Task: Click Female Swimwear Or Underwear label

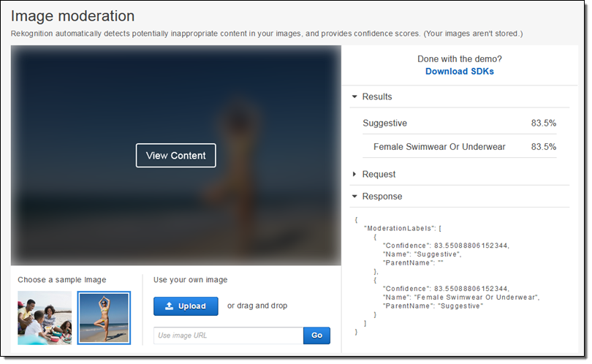Action: pyautogui.click(x=439, y=147)
